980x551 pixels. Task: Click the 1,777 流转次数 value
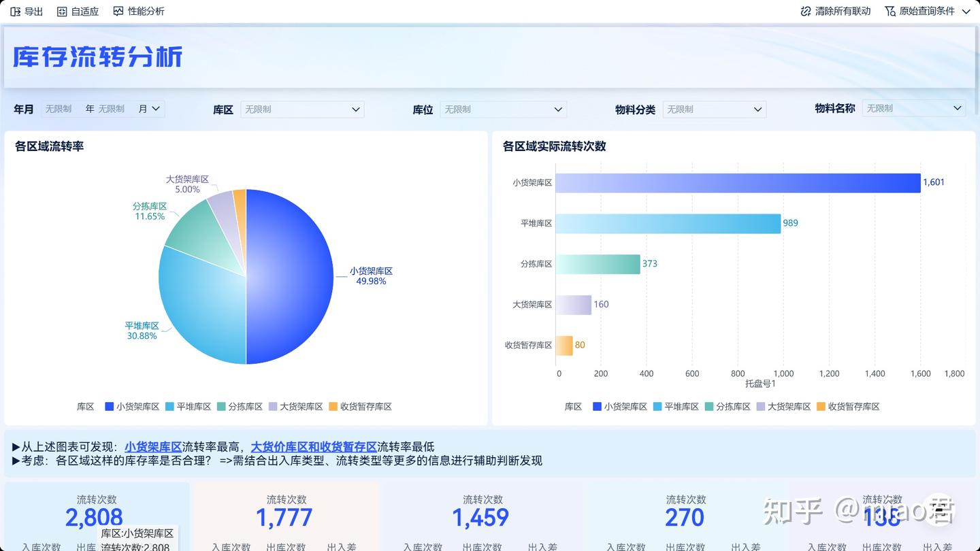(x=284, y=518)
